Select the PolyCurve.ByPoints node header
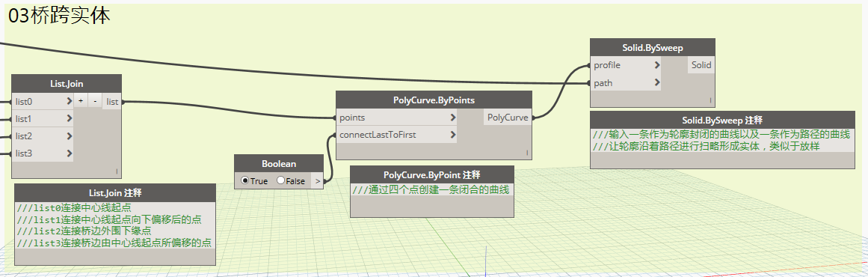The width and height of the screenshot is (868, 277). click(x=434, y=100)
